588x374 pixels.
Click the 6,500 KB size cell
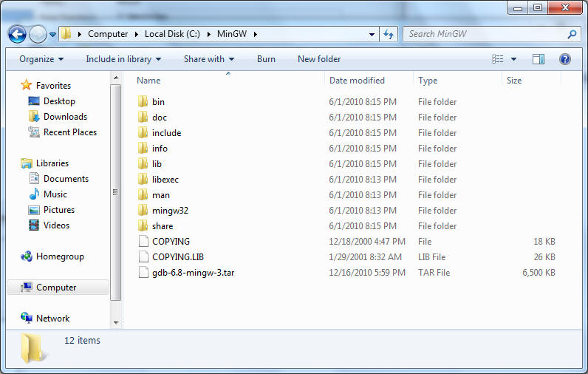click(x=539, y=273)
